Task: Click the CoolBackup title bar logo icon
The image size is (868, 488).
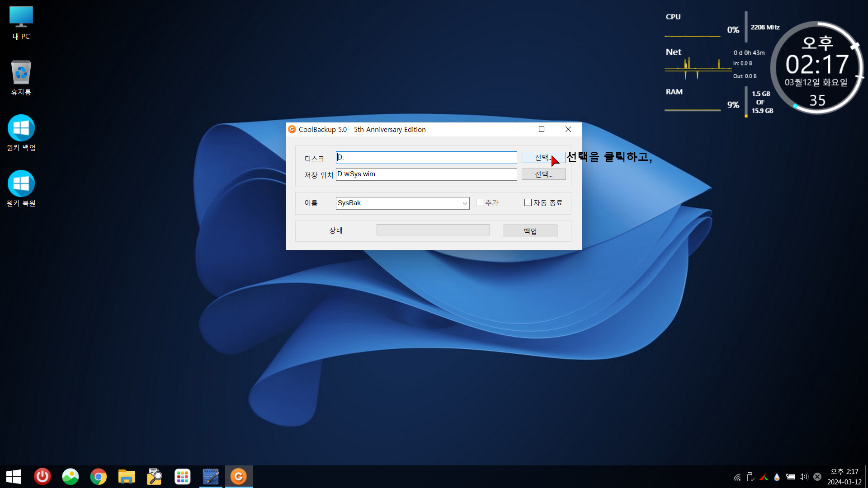Action: 292,129
